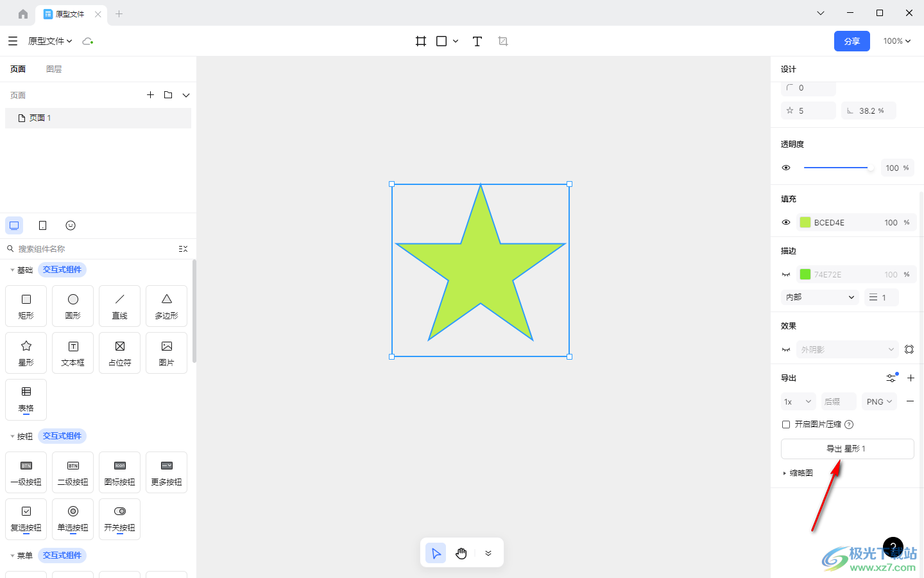Select the pointer cursor tool

(x=436, y=553)
